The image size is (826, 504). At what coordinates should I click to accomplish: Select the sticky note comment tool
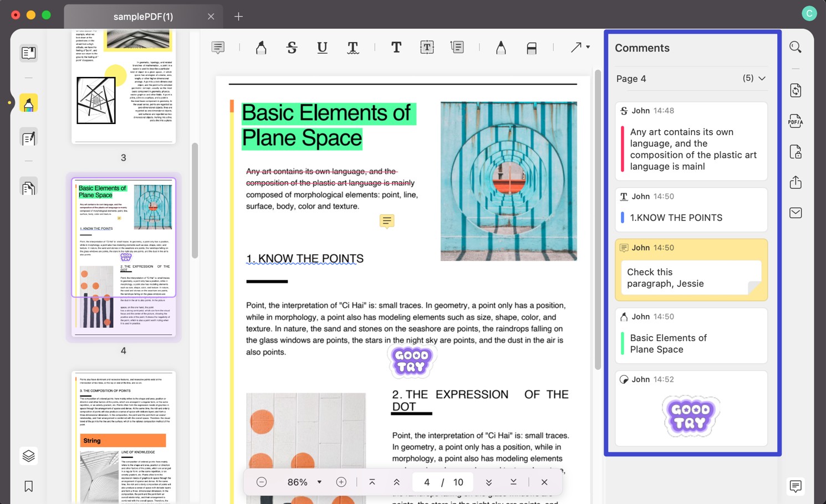[x=218, y=48]
